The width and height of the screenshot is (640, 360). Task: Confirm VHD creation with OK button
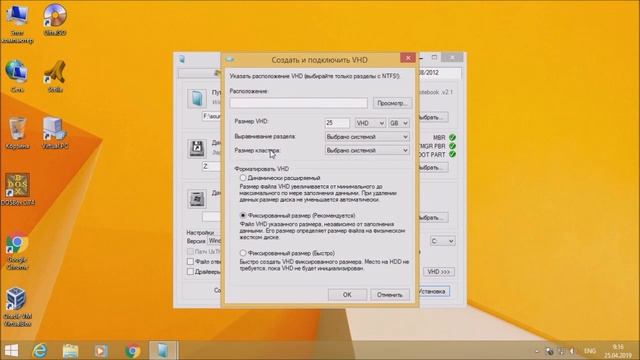[x=347, y=294]
